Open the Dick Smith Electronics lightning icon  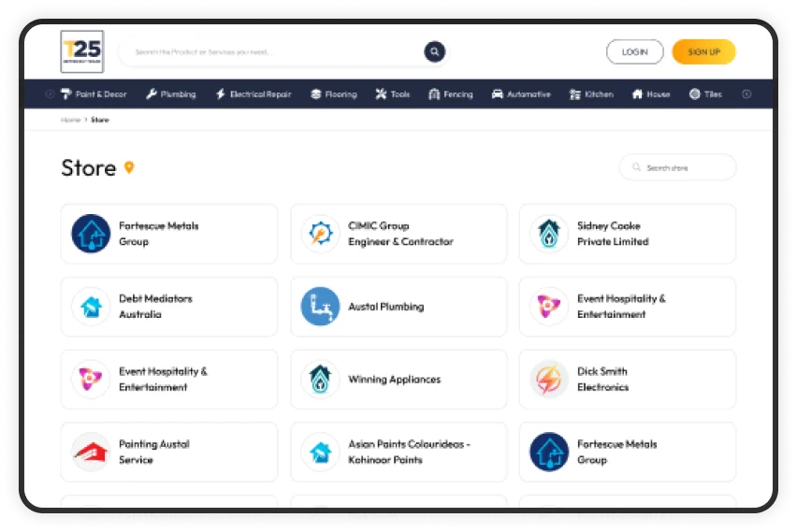click(549, 380)
